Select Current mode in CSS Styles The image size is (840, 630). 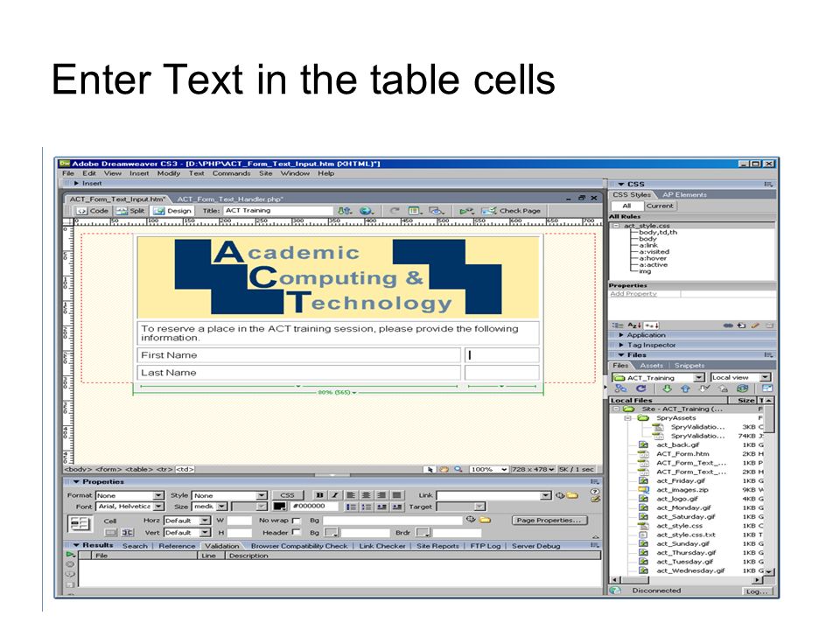pos(660,206)
